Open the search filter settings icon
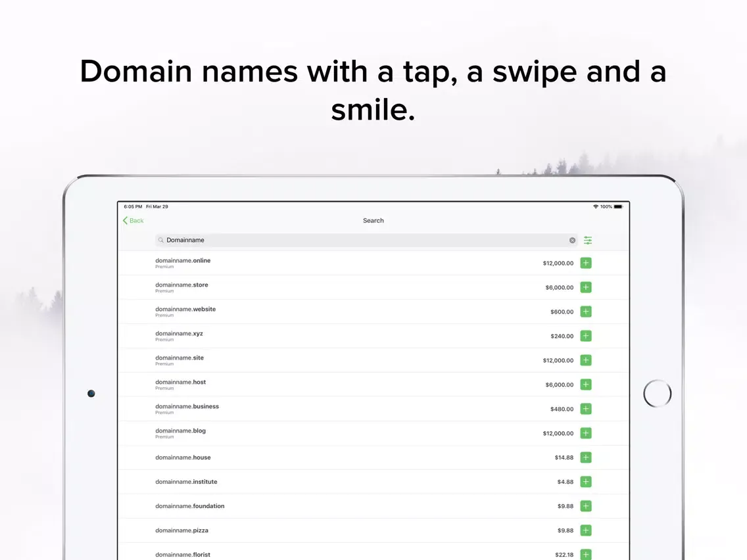Viewport: 747px width, 560px height. click(588, 240)
